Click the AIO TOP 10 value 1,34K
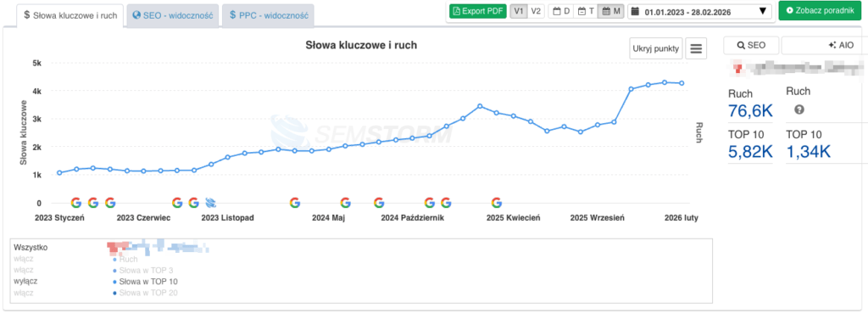Screen dimensions: 868x314 (x=808, y=152)
